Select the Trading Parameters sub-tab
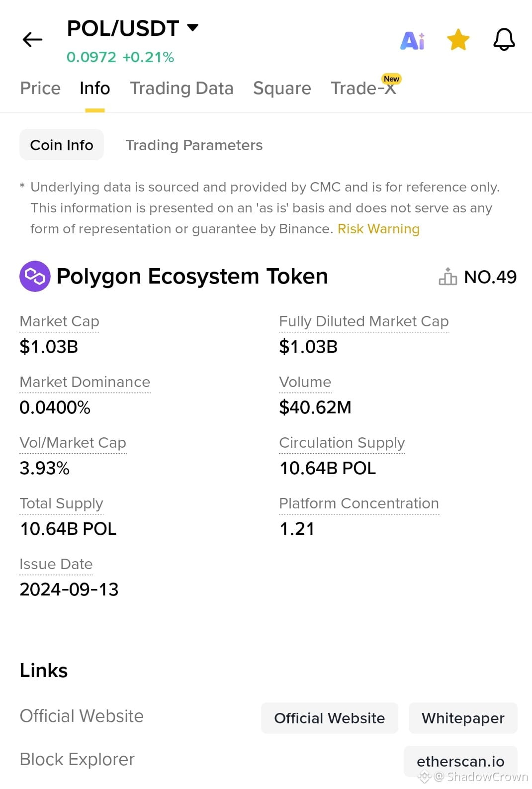Screen dimensions: 532x789 click(x=194, y=145)
